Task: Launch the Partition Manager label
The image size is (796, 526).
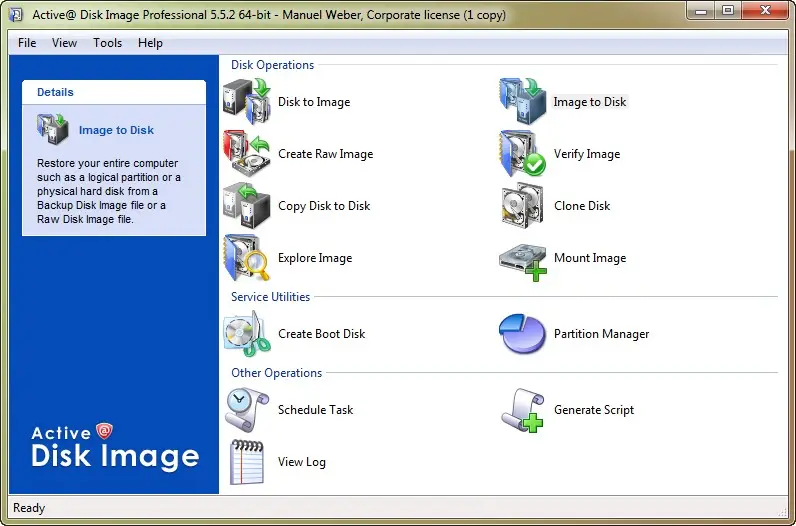Action: [x=602, y=334]
